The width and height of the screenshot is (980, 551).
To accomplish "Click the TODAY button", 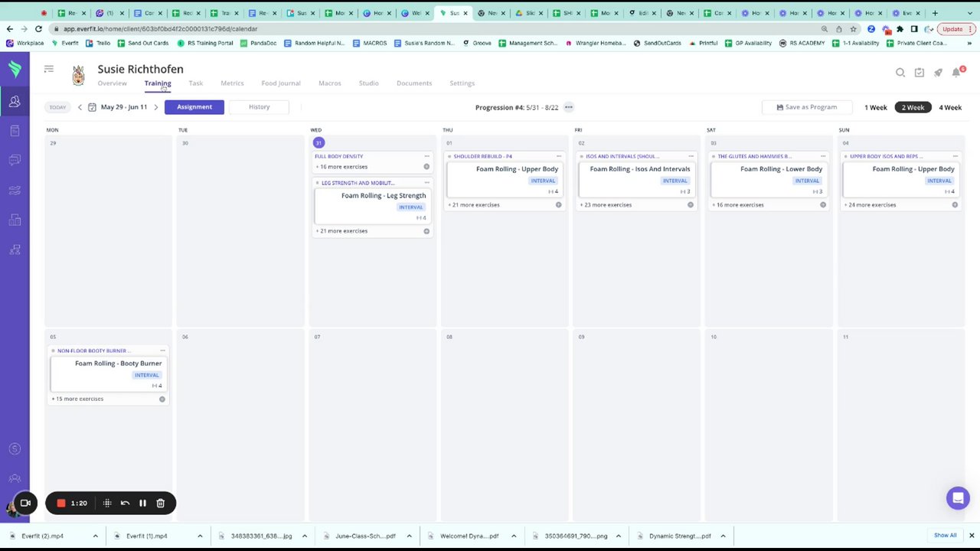I will pyautogui.click(x=57, y=107).
